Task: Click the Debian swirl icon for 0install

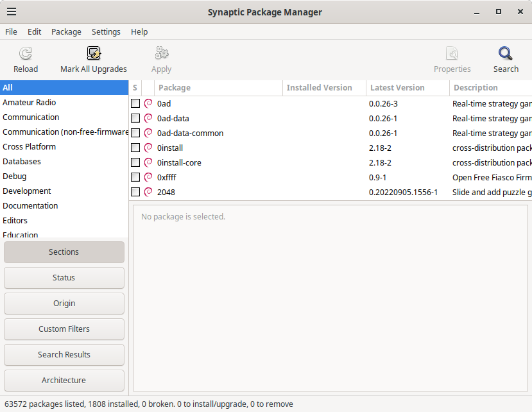Action: point(148,148)
